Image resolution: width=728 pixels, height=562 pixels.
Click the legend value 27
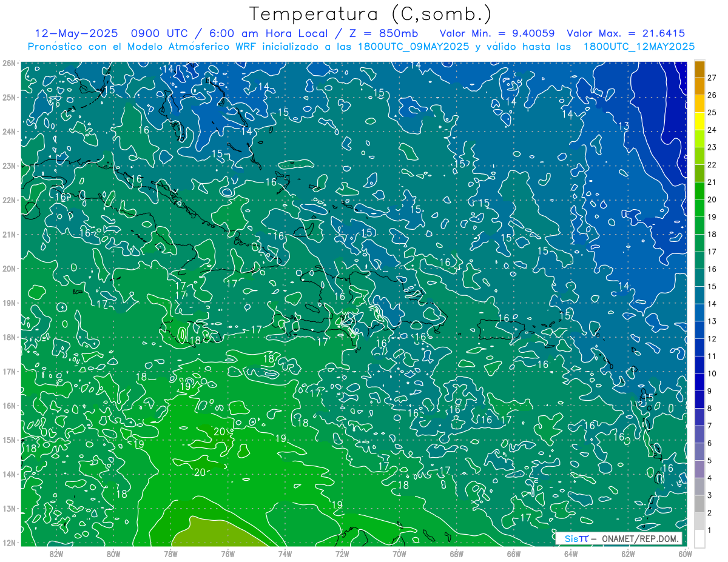tap(712, 78)
